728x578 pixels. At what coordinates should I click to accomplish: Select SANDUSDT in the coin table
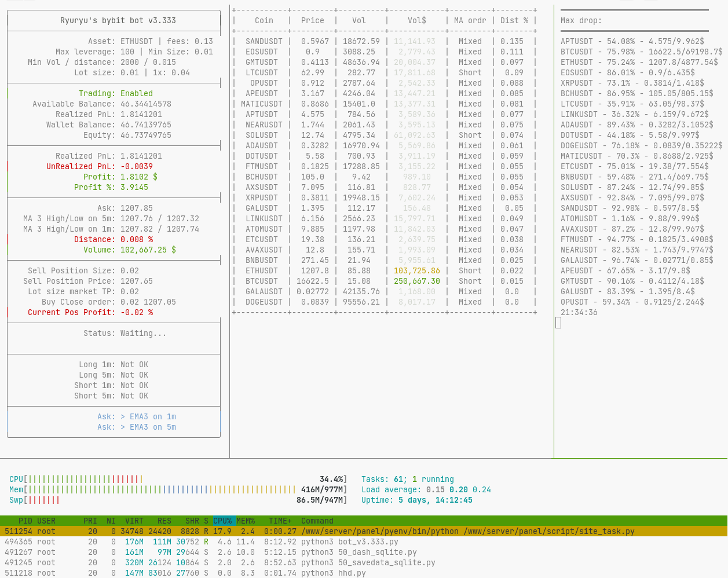[x=264, y=41]
